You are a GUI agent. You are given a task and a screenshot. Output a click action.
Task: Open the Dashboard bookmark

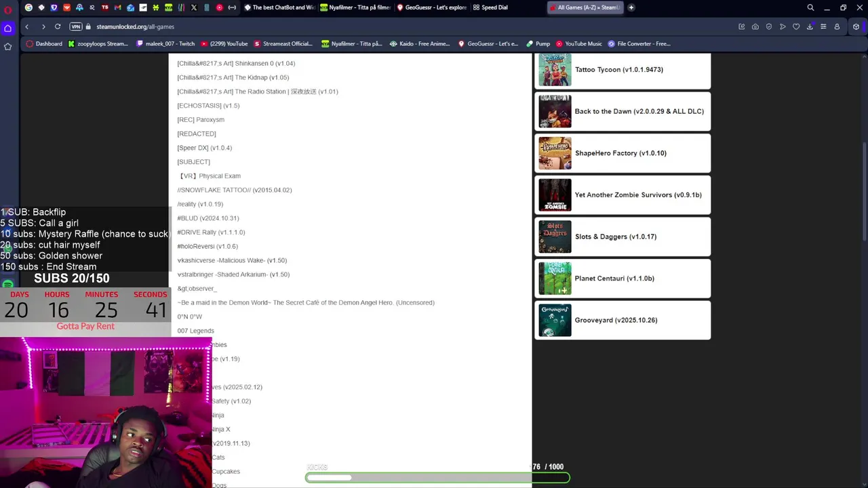(x=44, y=43)
